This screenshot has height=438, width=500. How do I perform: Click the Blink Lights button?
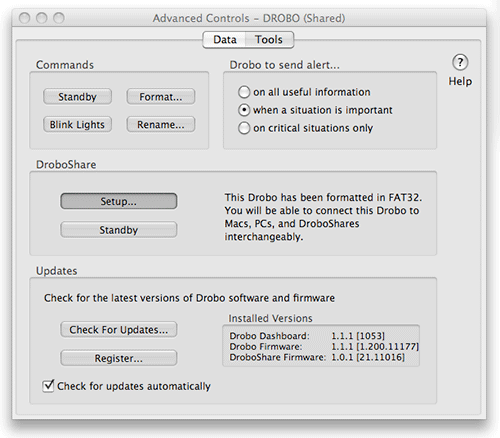(77, 124)
